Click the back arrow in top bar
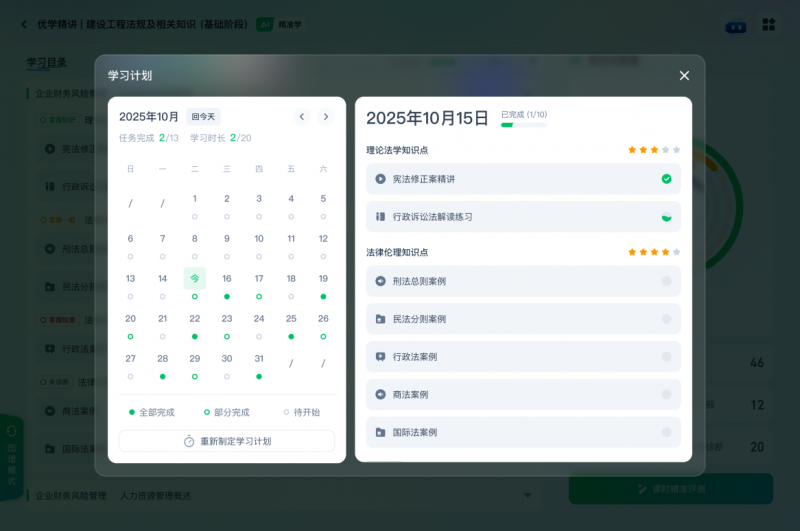 pyautogui.click(x=24, y=24)
